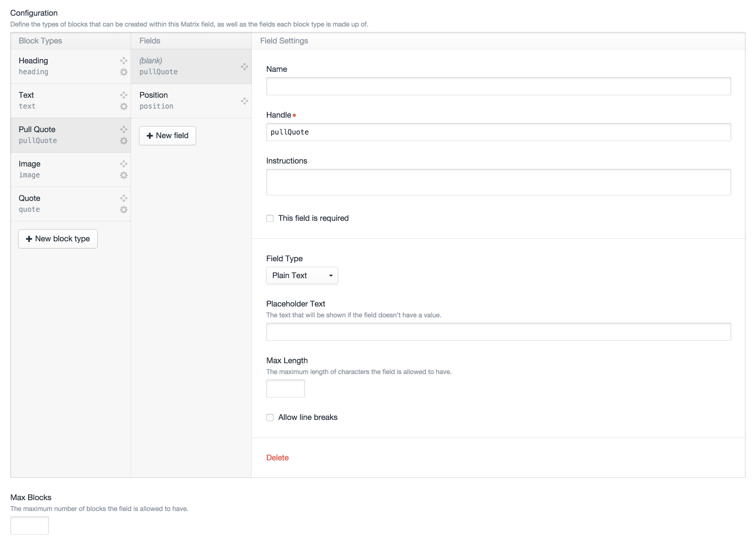The image size is (756, 543).
Task: Click the 'New field' button
Action: tap(167, 135)
